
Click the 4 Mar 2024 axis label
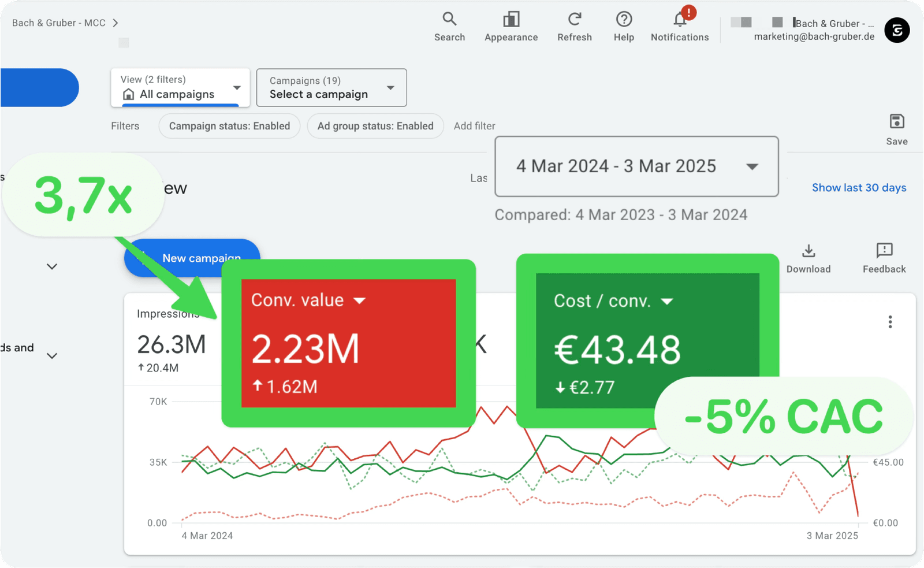207,536
